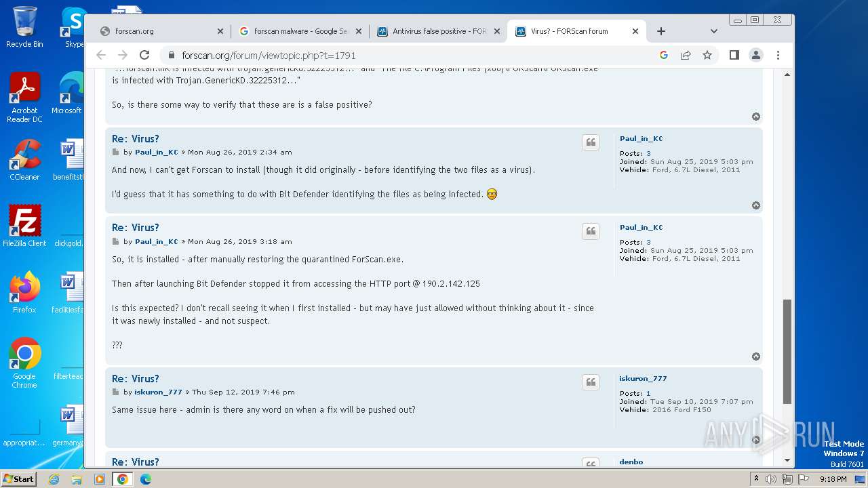Click the scrollbar up arrow
The image size is (868, 488).
click(787, 74)
